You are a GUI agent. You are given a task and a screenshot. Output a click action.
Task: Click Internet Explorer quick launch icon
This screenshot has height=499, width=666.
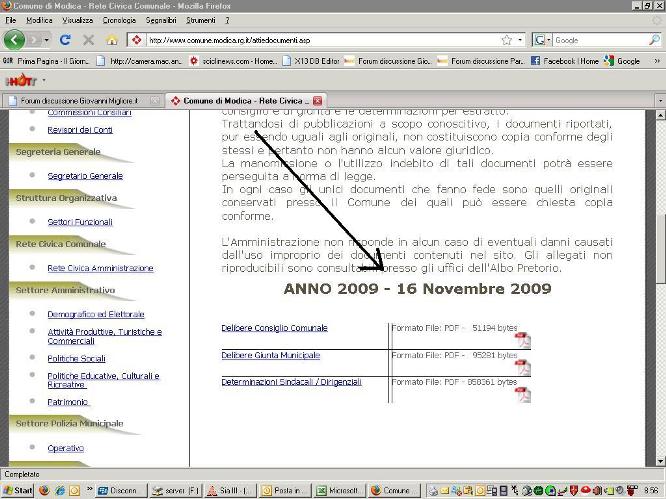(x=60, y=490)
